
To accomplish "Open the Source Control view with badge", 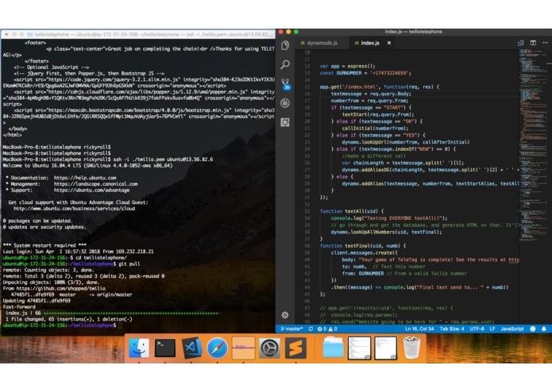I will pyautogui.click(x=285, y=84).
